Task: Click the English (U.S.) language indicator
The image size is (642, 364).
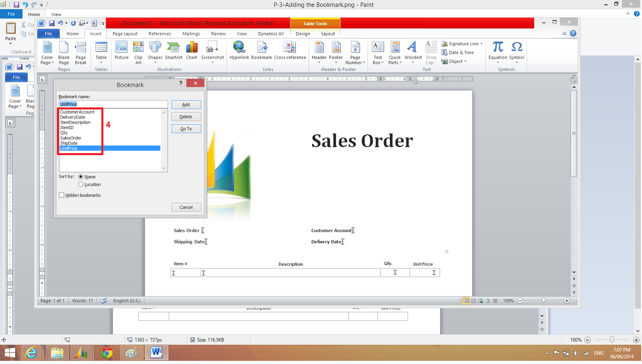Action: 127,301
